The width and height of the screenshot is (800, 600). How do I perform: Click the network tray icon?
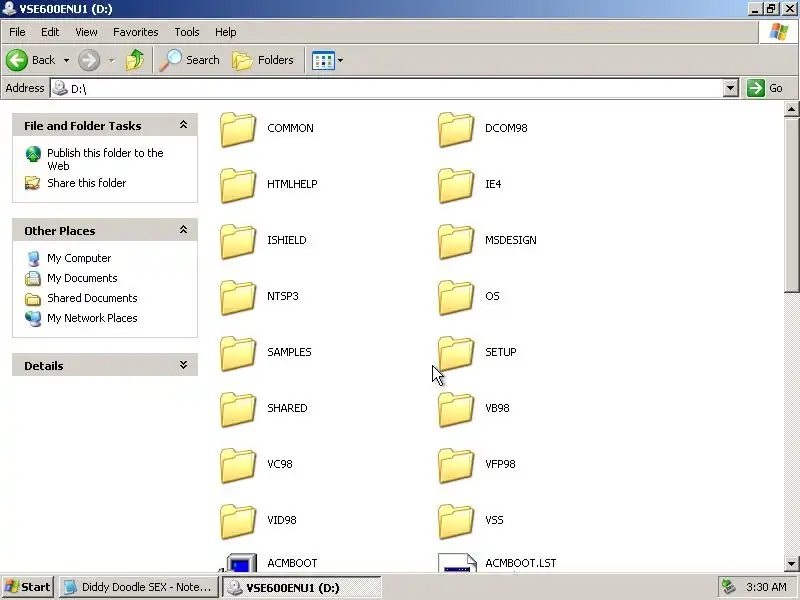pos(728,587)
